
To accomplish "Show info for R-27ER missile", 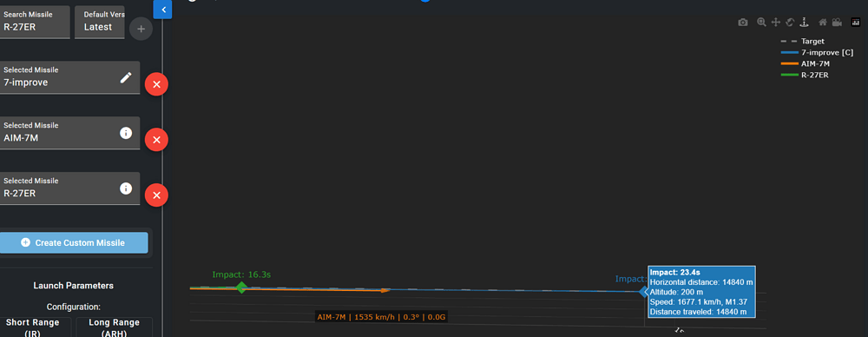I will [126, 188].
